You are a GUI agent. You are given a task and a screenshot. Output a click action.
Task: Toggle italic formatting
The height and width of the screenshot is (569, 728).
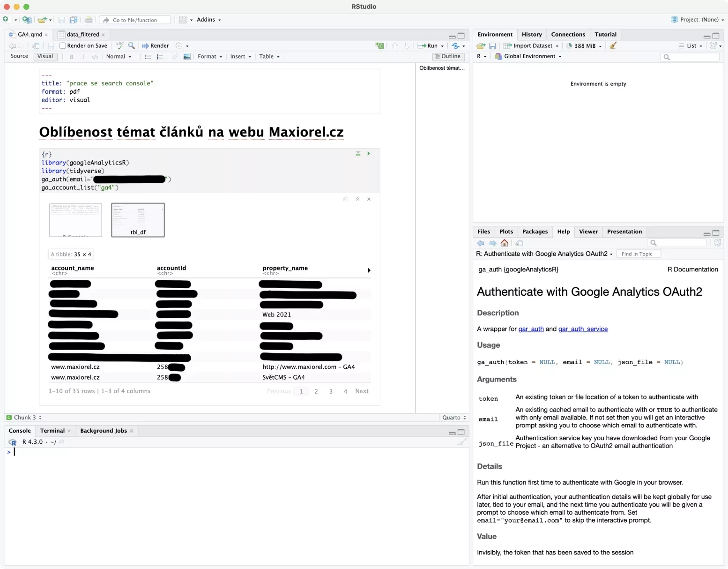click(83, 57)
